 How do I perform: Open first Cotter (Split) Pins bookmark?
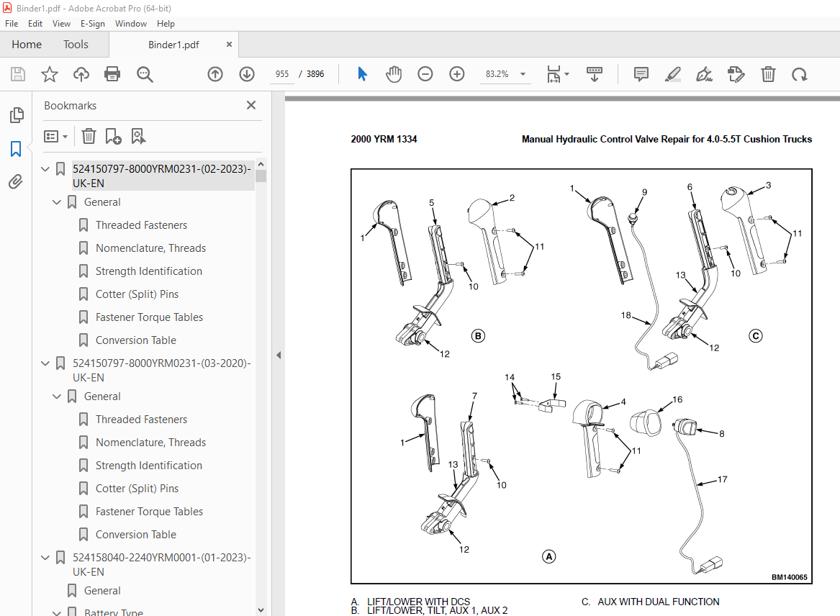point(137,294)
